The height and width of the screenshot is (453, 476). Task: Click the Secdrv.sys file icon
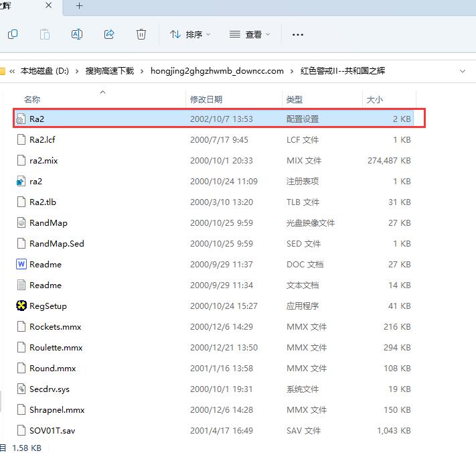[21, 389]
